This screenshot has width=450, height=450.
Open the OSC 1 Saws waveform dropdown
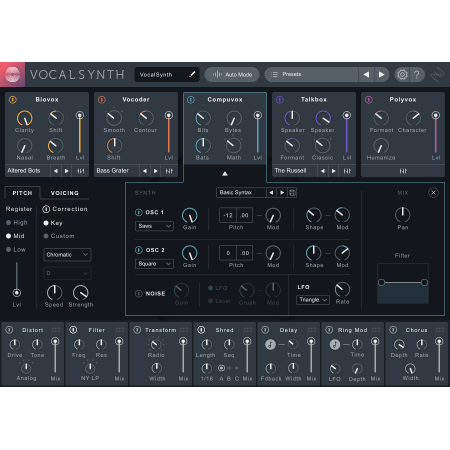154,226
